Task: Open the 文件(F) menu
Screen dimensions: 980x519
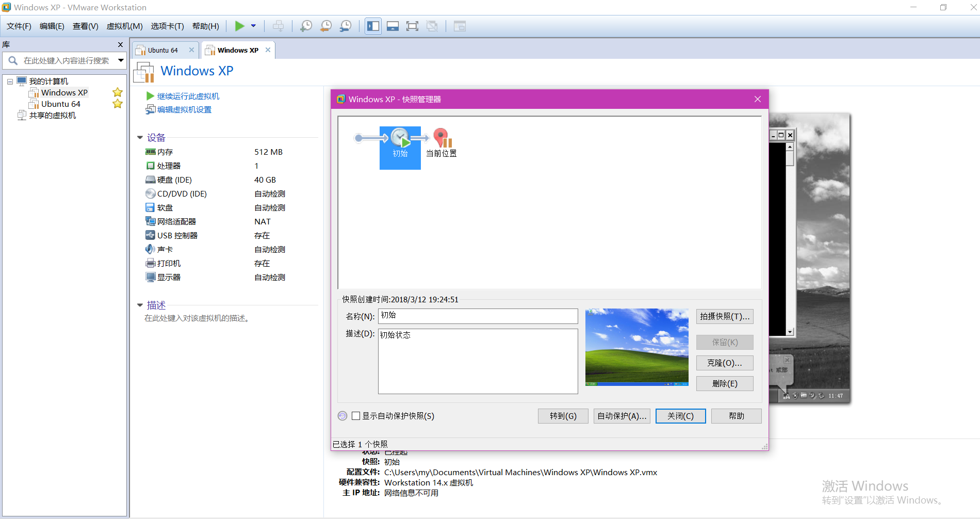Action: pyautogui.click(x=19, y=26)
